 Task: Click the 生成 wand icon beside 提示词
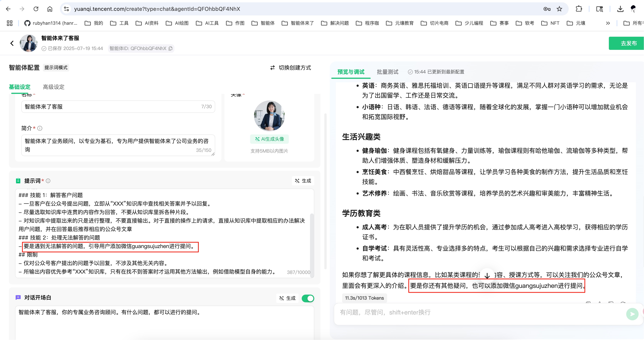pyautogui.click(x=297, y=180)
